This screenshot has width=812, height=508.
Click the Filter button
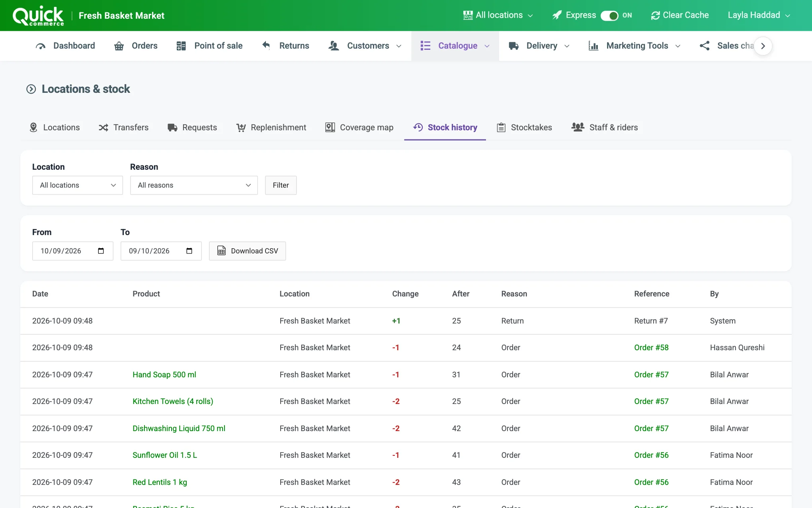[281, 185]
